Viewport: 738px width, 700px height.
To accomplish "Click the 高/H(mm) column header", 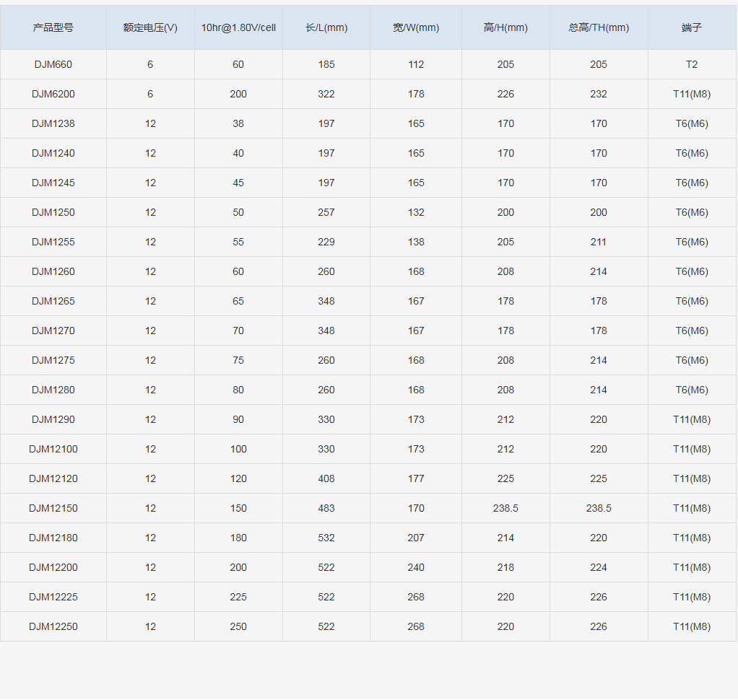I will coord(505,27).
